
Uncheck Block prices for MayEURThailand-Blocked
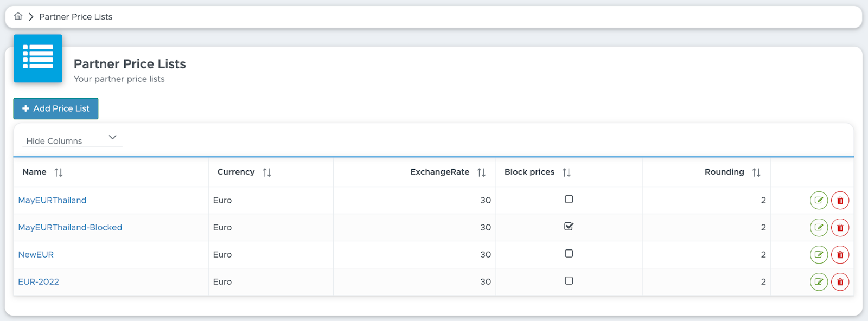(569, 227)
